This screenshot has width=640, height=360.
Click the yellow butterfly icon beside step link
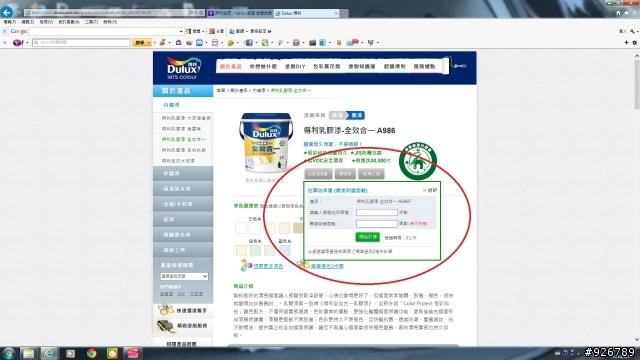coord(303,265)
